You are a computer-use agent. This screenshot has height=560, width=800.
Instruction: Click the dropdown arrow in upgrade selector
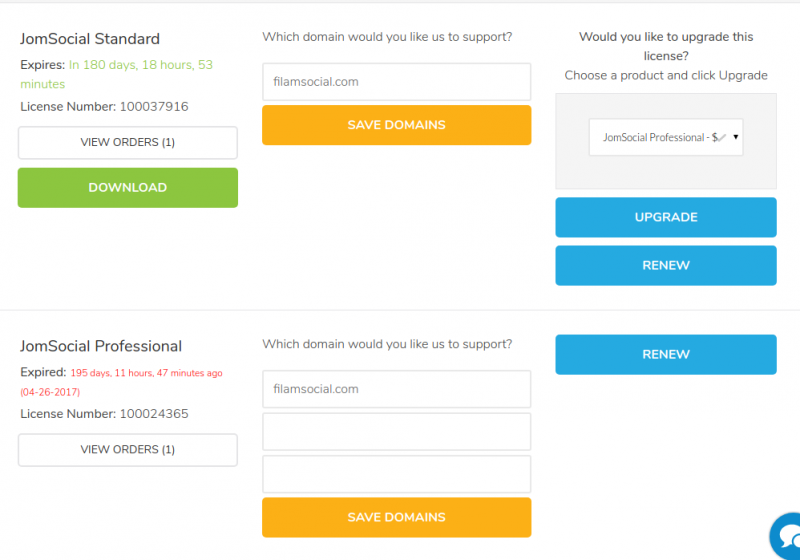[736, 137]
